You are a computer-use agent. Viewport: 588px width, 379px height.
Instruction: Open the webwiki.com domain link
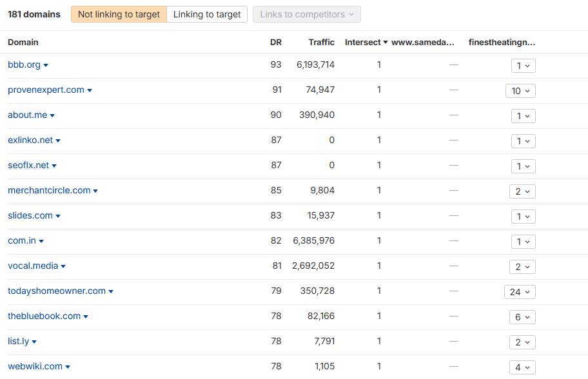(x=35, y=366)
